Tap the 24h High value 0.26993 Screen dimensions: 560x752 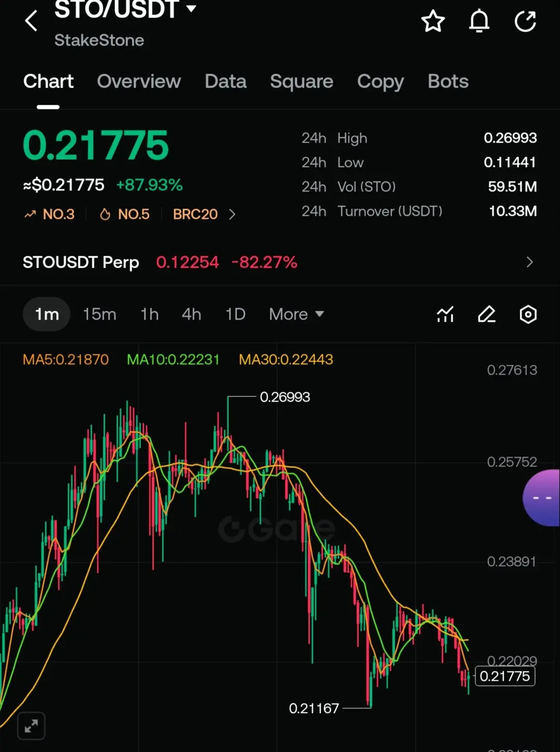(x=510, y=138)
